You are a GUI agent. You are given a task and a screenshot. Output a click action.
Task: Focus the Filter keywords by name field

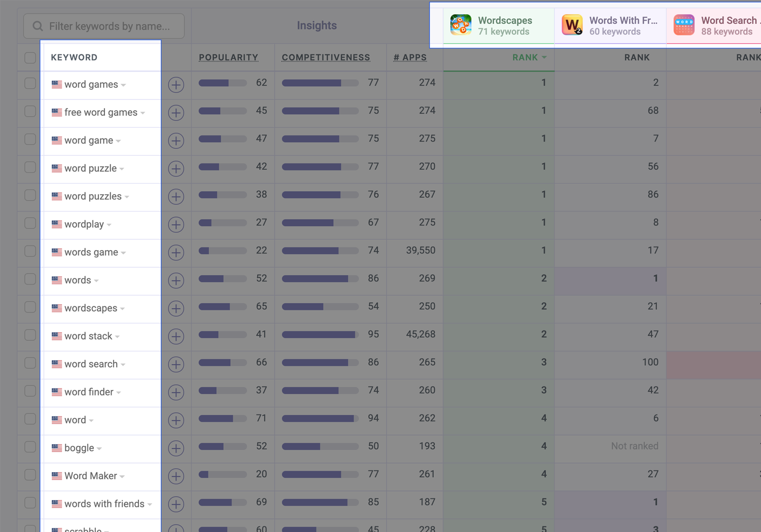click(x=104, y=26)
